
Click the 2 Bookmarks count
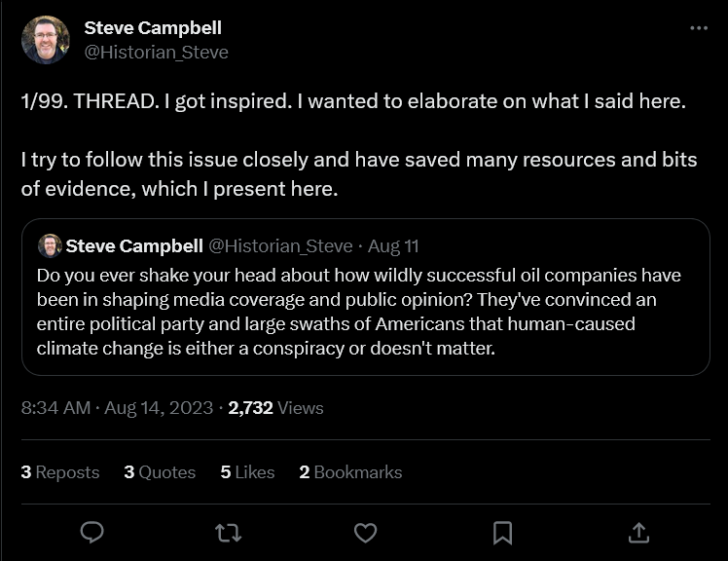pyautogui.click(x=350, y=472)
